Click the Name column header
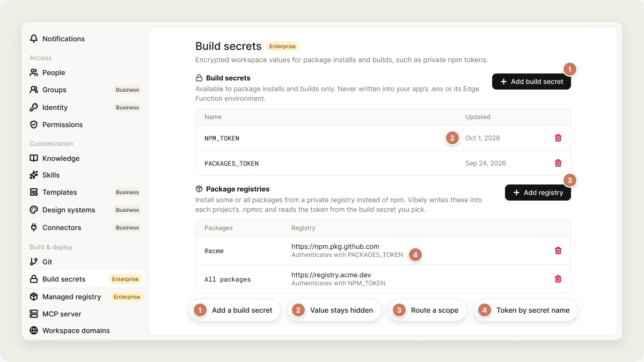This screenshot has width=644, height=362. pyautogui.click(x=213, y=117)
